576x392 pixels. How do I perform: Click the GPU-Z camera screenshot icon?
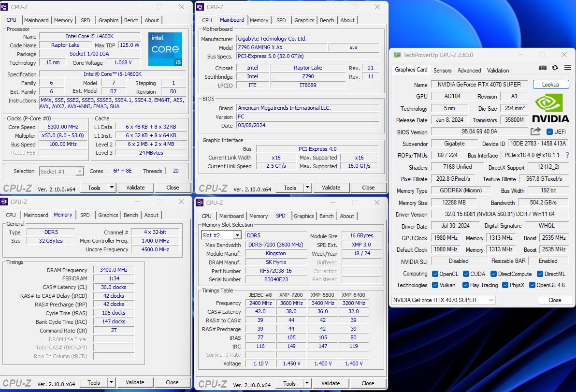543,68
